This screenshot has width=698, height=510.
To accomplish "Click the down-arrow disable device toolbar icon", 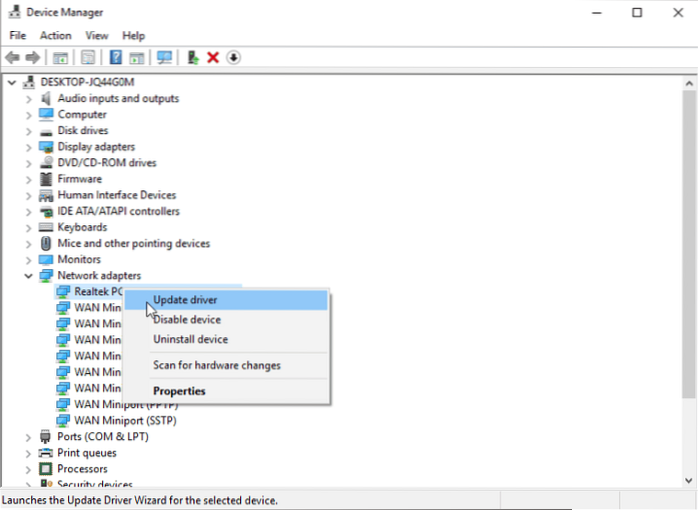I will [x=233, y=58].
